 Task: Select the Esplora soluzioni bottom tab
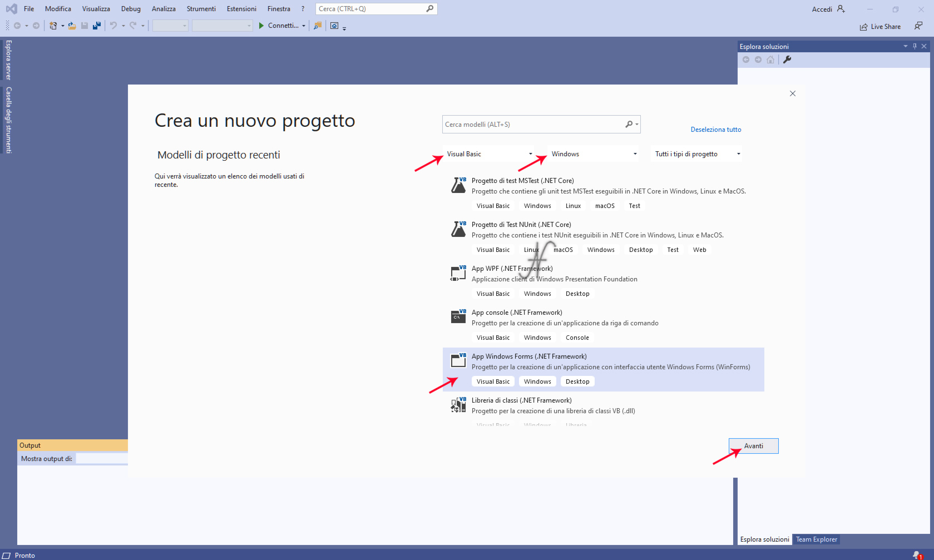(x=764, y=539)
